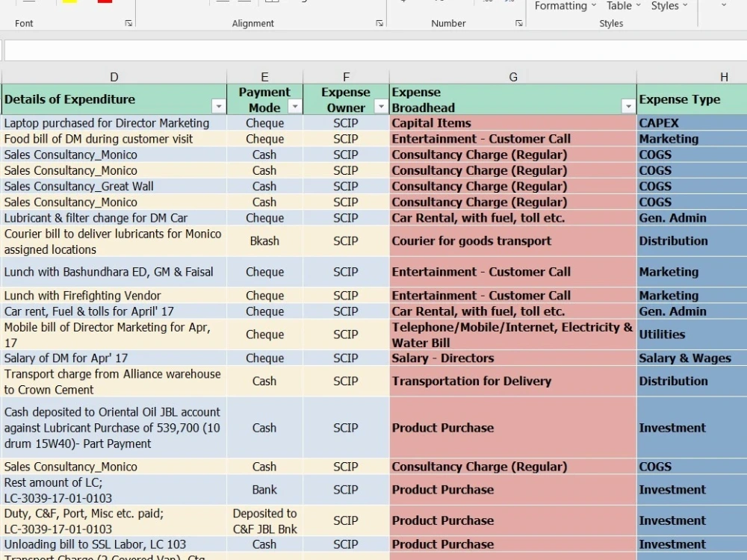The image size is (747, 560).
Task: Select cell 'Food bill of DM during customer visit'
Action: (114, 139)
